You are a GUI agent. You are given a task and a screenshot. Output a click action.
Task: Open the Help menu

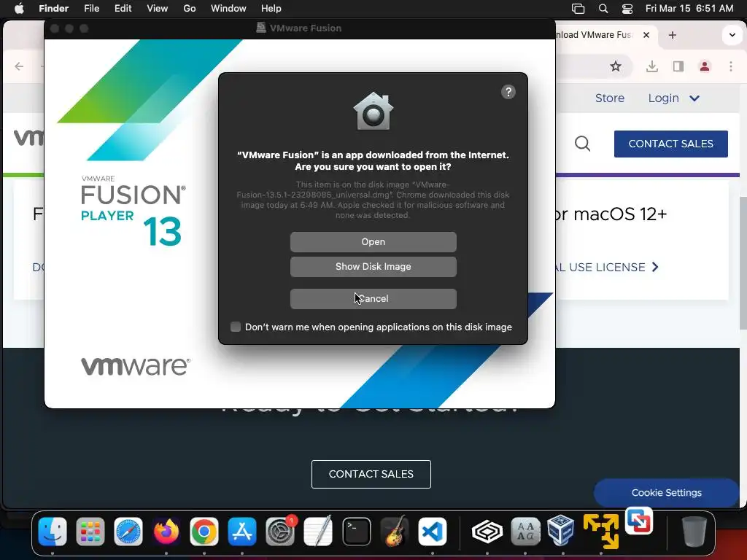271,9
